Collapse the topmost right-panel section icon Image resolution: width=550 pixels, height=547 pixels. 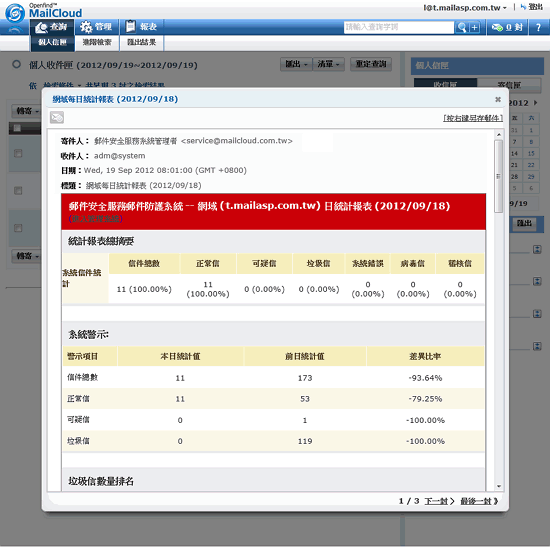coord(537,249)
